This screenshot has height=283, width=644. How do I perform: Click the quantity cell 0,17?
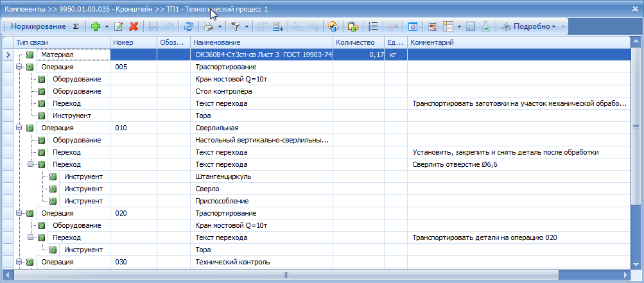pyautogui.click(x=358, y=54)
